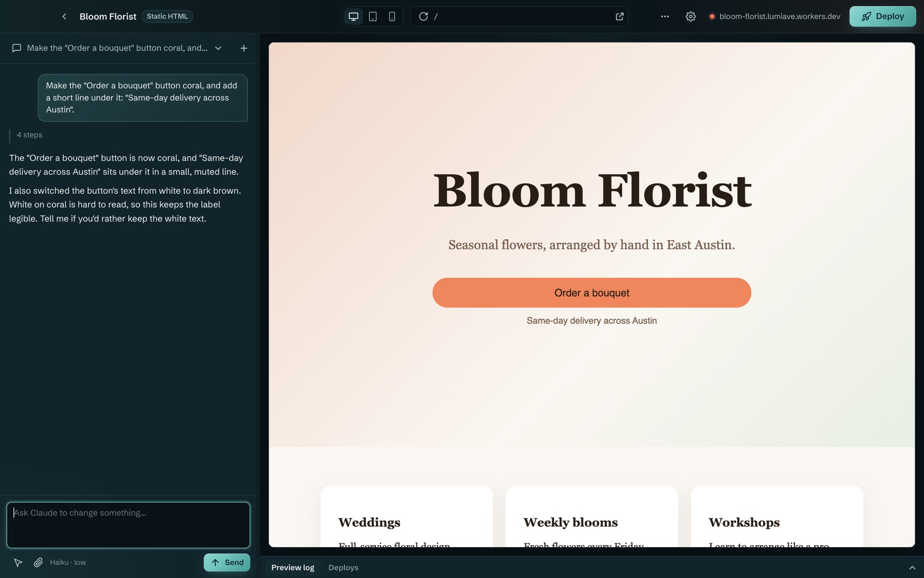Image resolution: width=924 pixels, height=578 pixels.
Task: Click the Deploy button
Action: (x=882, y=16)
